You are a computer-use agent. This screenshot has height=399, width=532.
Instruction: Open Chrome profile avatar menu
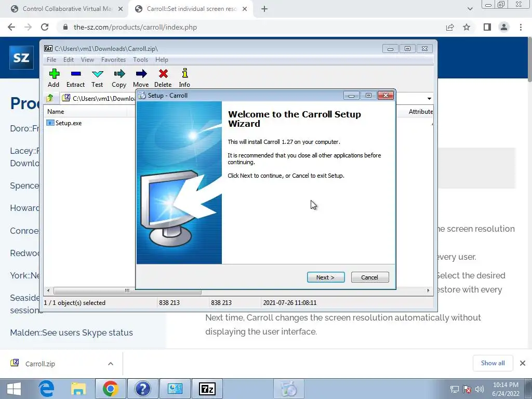(504, 27)
